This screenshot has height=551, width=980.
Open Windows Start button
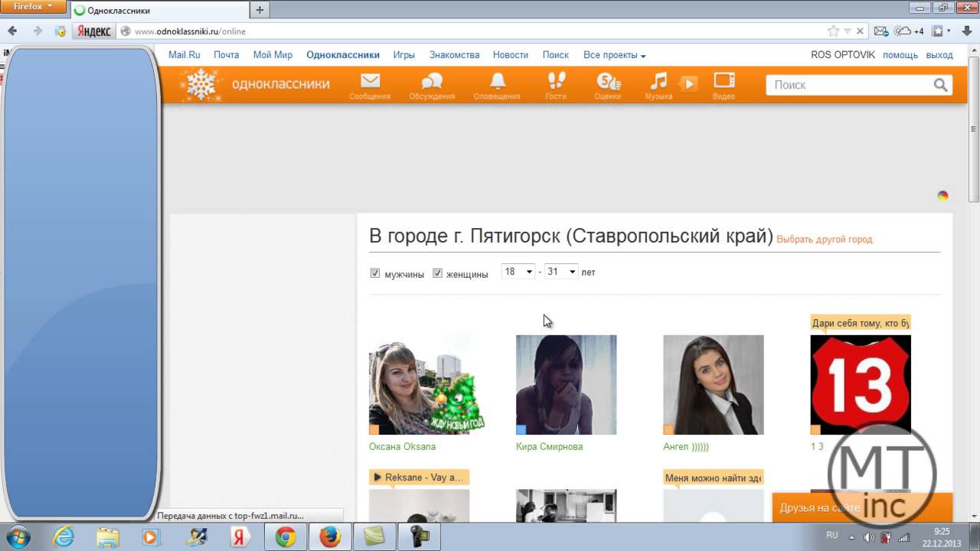(x=18, y=536)
